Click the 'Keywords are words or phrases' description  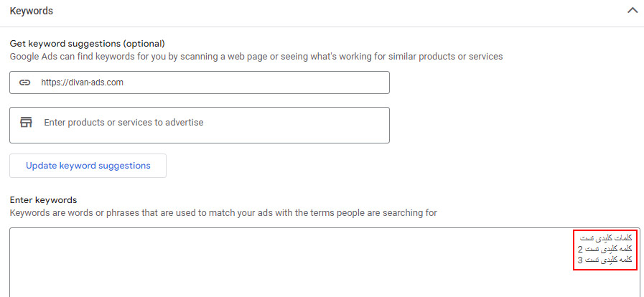223,213
